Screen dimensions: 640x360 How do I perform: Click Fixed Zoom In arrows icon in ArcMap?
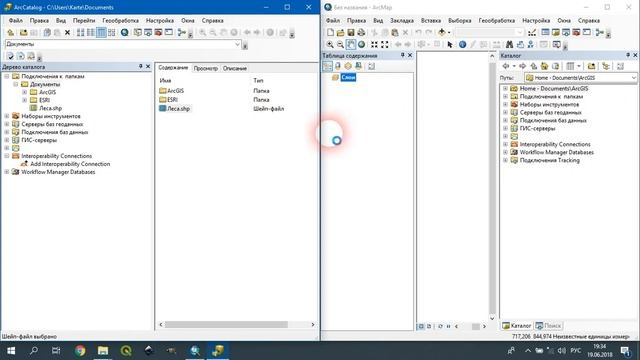374,44
